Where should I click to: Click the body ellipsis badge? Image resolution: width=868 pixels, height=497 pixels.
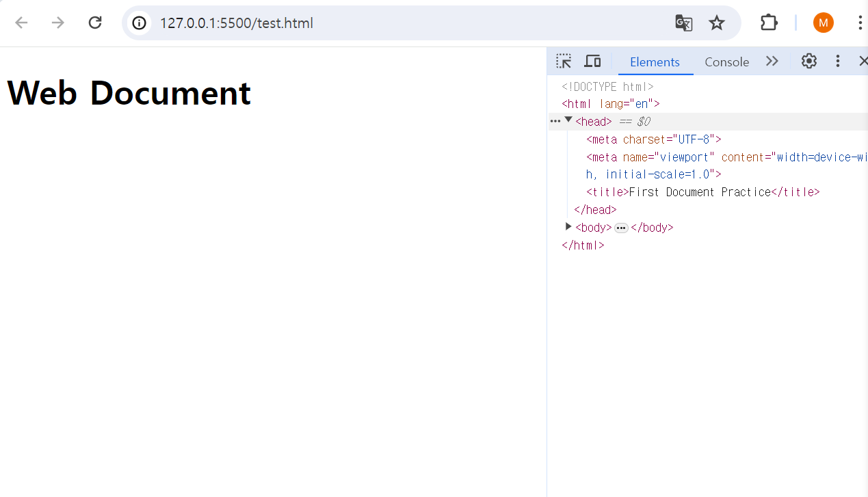[x=621, y=228]
